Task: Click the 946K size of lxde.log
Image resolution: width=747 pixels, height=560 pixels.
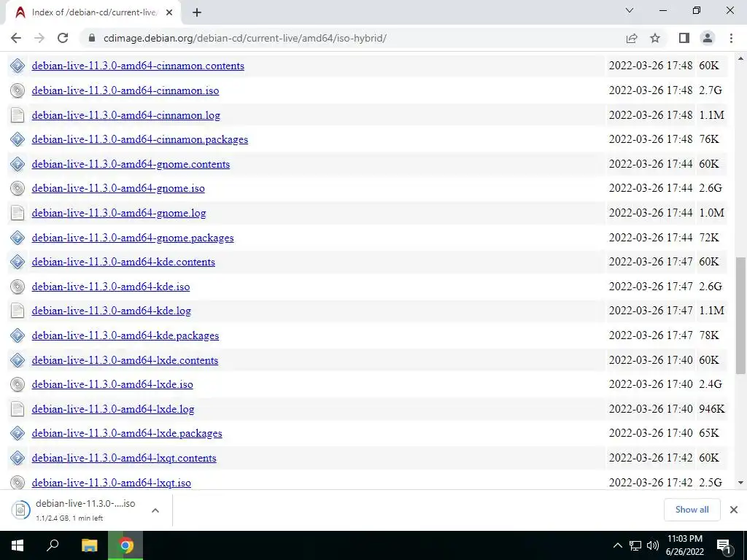Action: 712,409
